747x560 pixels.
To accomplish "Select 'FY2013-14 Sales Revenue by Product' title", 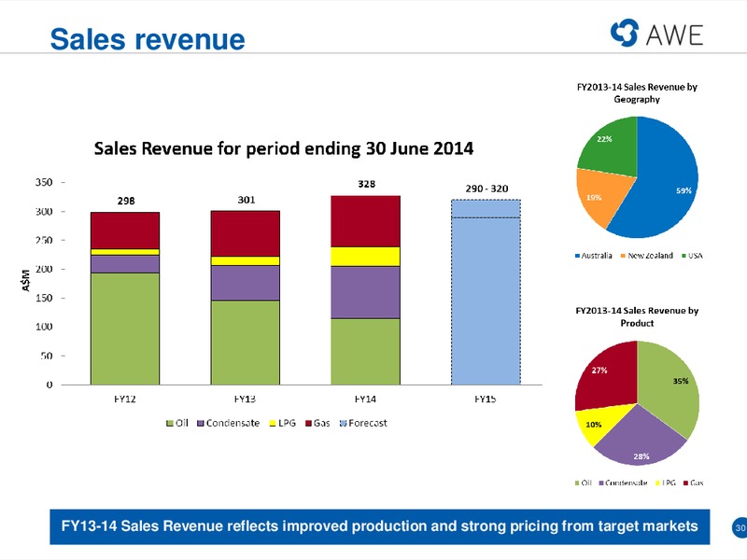I will pos(637,317).
